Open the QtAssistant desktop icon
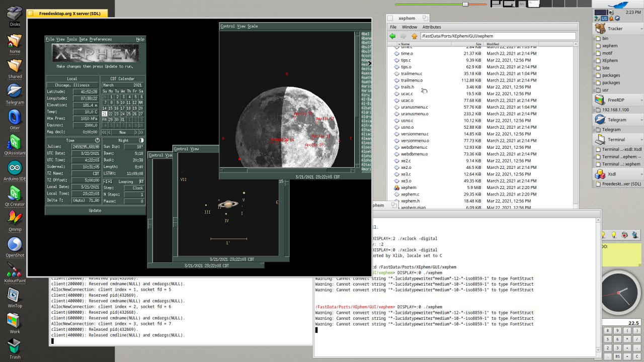 click(x=15, y=145)
